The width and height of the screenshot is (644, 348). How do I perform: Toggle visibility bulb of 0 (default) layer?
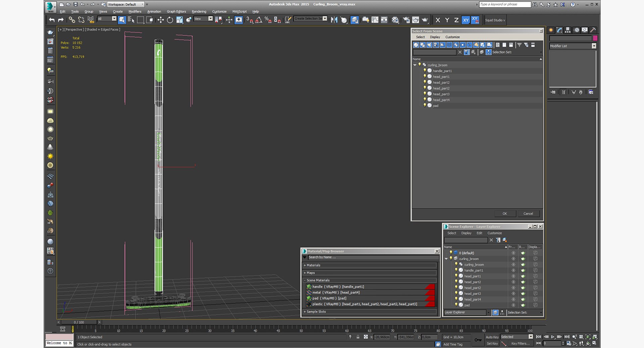click(451, 253)
